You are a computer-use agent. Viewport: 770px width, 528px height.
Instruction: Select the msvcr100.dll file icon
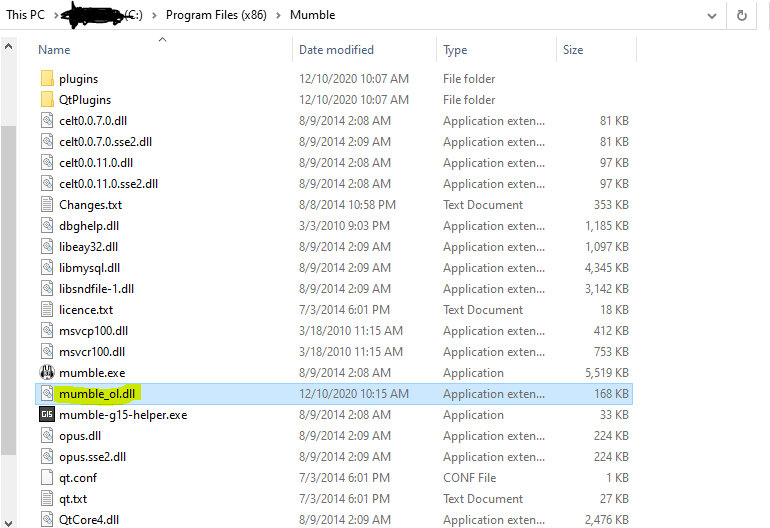tap(47, 352)
